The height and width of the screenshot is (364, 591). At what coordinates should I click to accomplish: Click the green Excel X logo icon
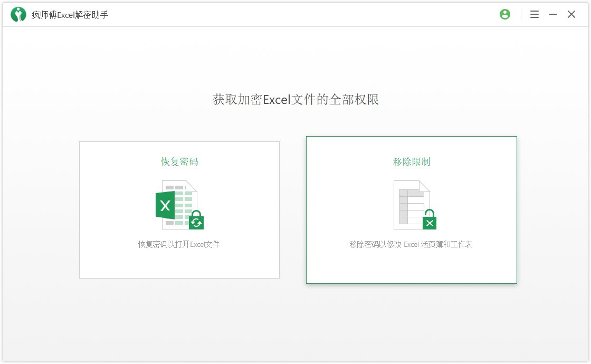click(x=165, y=206)
